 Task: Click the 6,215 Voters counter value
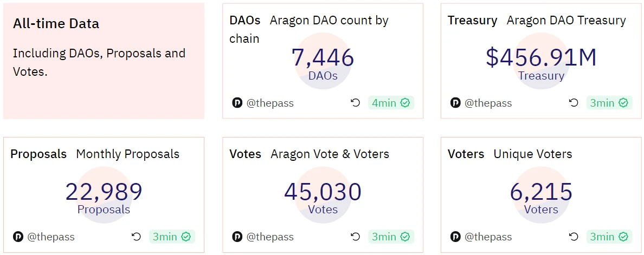coord(541,192)
